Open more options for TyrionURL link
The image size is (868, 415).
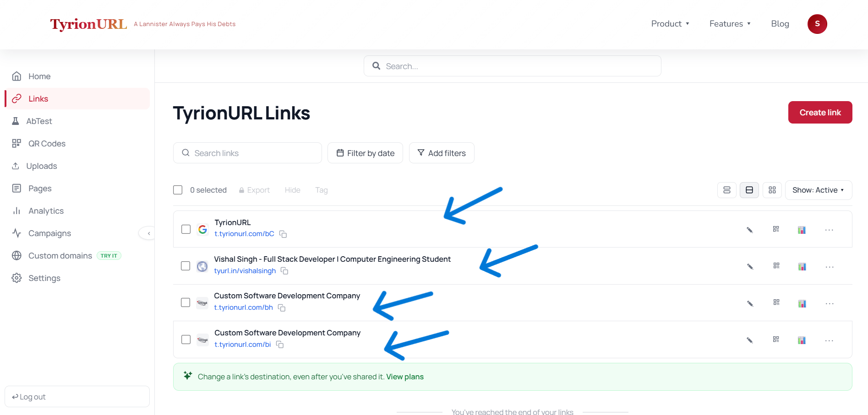point(829,230)
